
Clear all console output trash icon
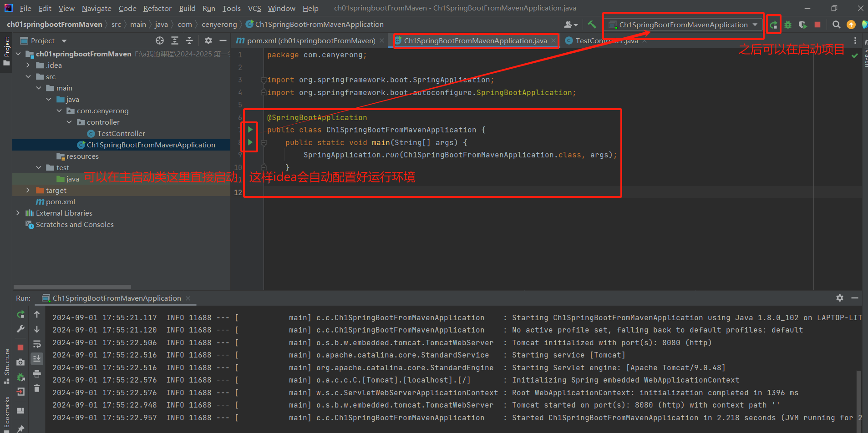click(x=37, y=388)
